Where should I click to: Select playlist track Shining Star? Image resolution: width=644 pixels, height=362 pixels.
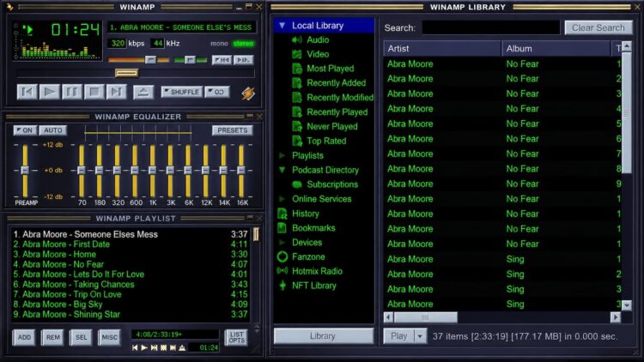[x=131, y=314]
